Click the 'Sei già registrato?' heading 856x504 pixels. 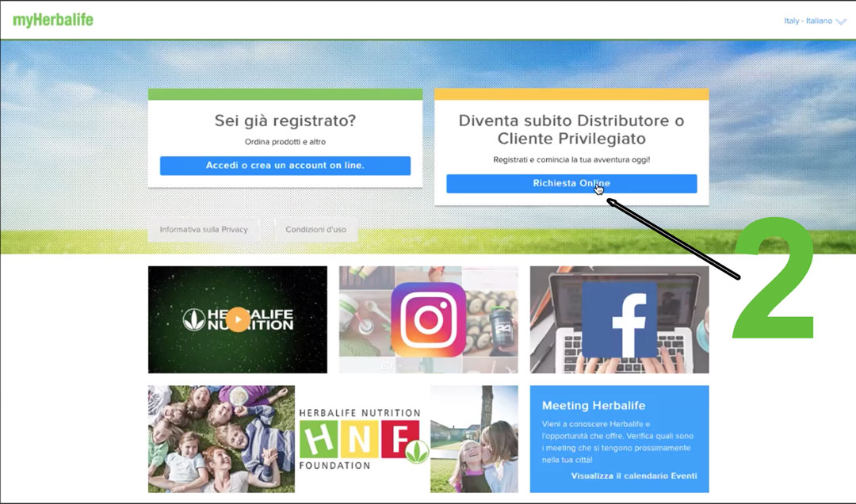click(285, 120)
